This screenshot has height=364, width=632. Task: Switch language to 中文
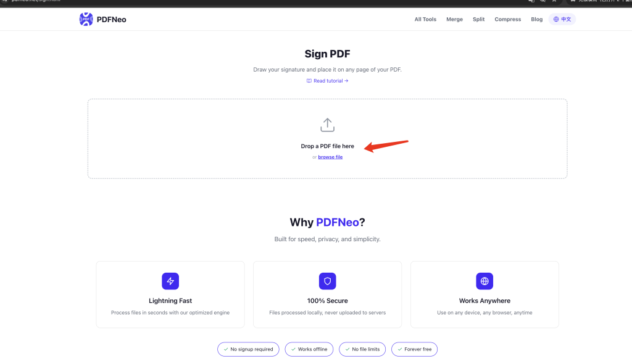pos(562,19)
